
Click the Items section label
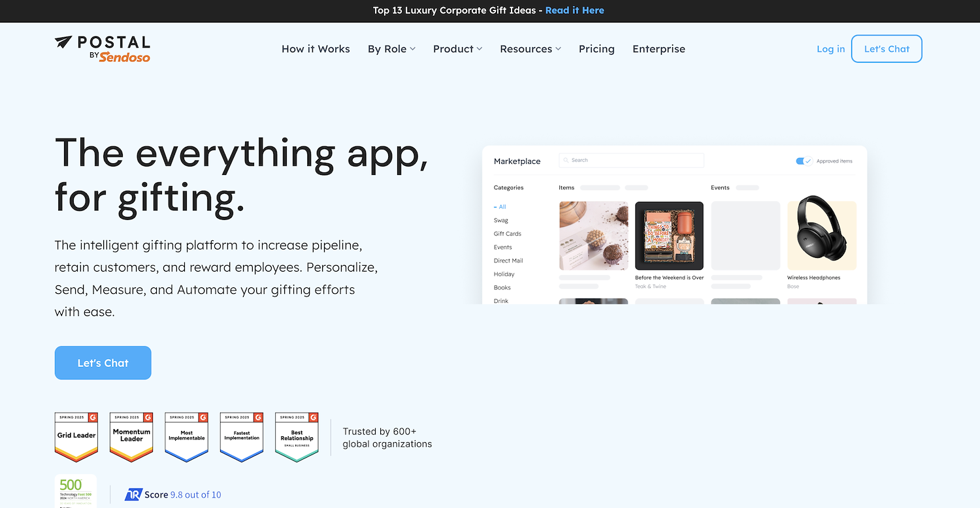(x=566, y=187)
